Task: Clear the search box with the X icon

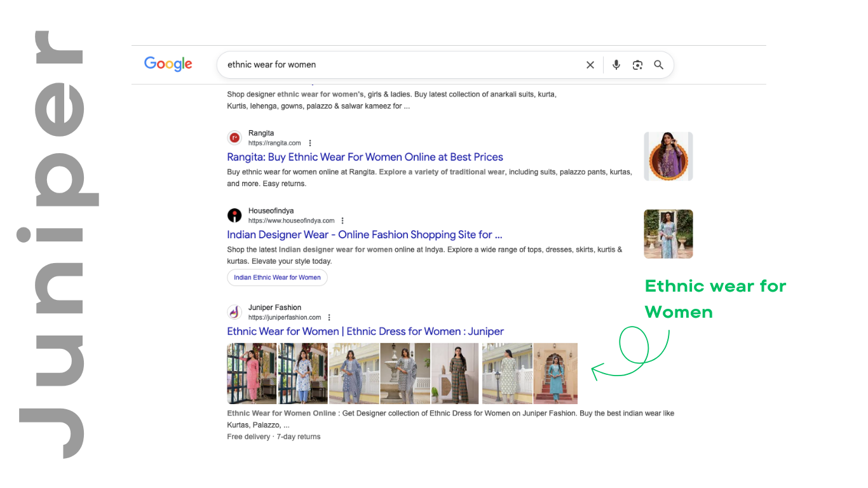Action: [590, 65]
